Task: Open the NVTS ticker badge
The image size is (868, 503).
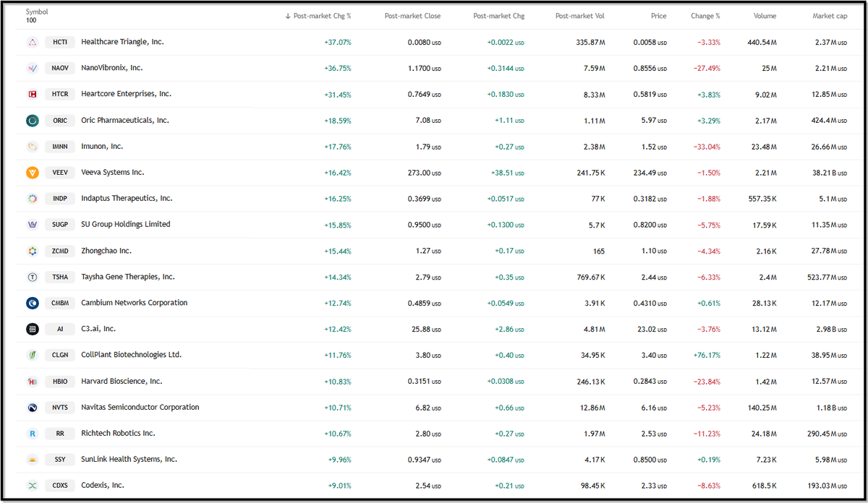Action: click(60, 408)
